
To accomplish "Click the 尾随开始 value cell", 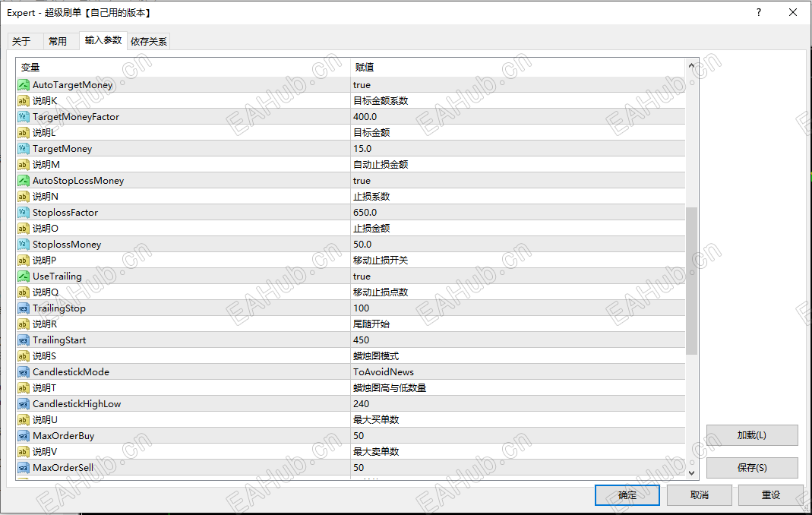I will (x=518, y=324).
